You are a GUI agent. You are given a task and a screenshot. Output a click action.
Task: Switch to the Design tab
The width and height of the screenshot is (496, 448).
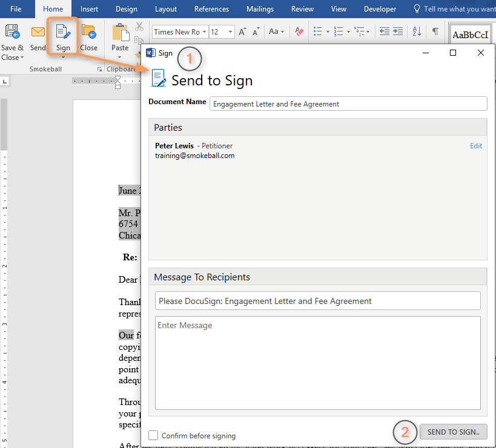127,9
